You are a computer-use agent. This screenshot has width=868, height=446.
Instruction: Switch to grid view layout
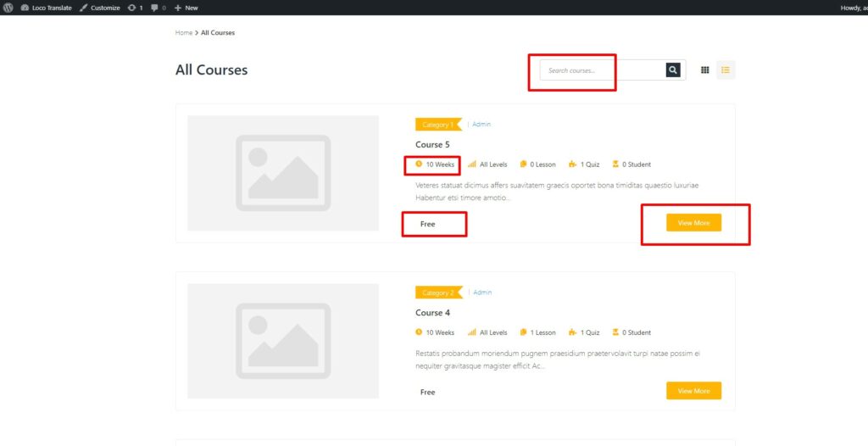click(x=704, y=70)
